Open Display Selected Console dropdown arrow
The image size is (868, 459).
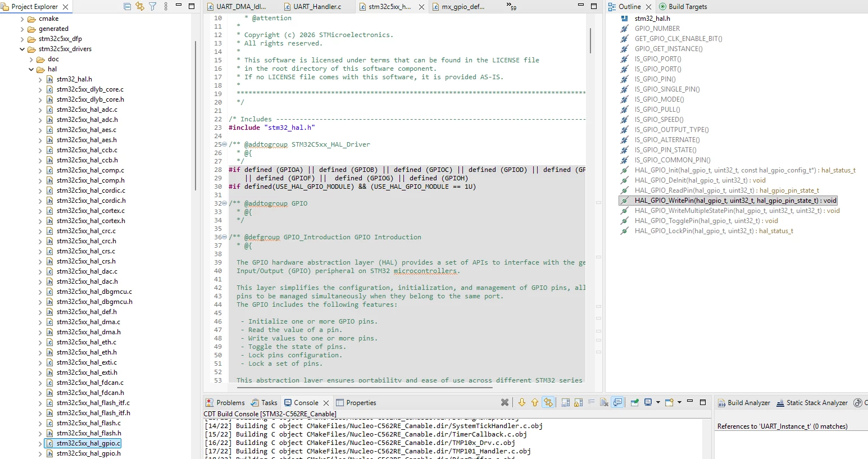pos(658,402)
